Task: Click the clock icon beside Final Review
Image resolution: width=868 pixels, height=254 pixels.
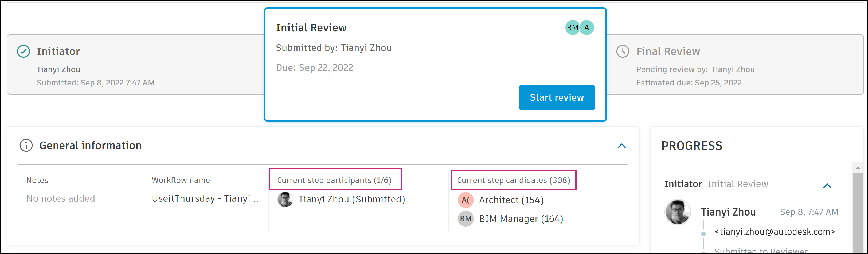Action: 622,51
